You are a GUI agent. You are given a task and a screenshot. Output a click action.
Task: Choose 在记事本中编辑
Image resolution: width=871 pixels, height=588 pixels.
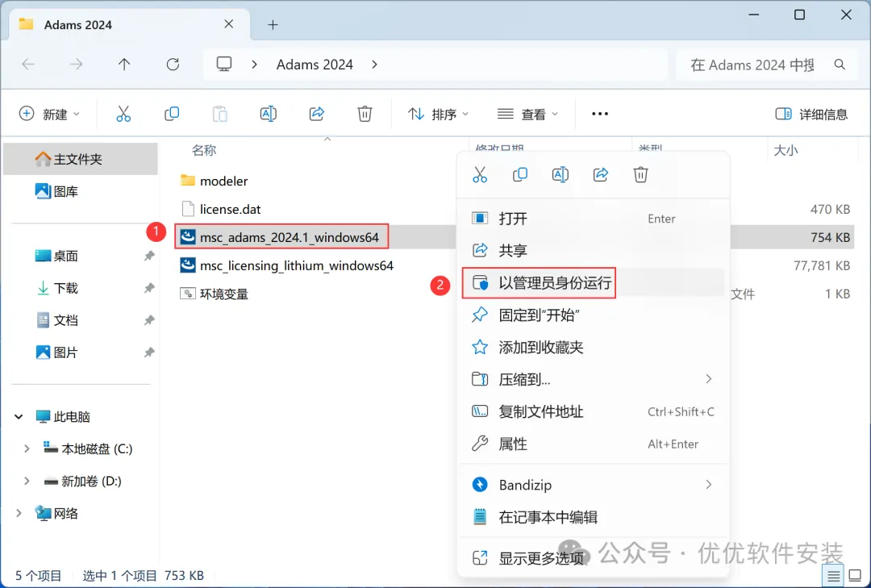593,517
